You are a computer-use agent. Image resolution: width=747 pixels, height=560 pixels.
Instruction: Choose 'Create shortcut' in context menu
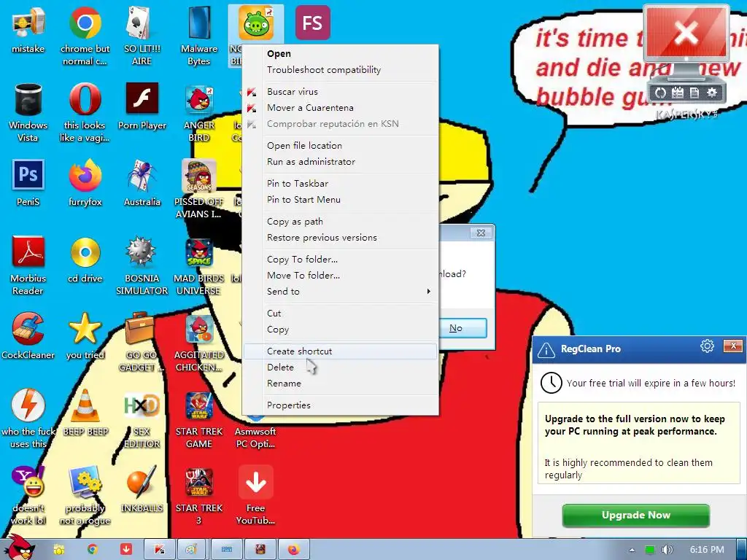pyautogui.click(x=341, y=351)
